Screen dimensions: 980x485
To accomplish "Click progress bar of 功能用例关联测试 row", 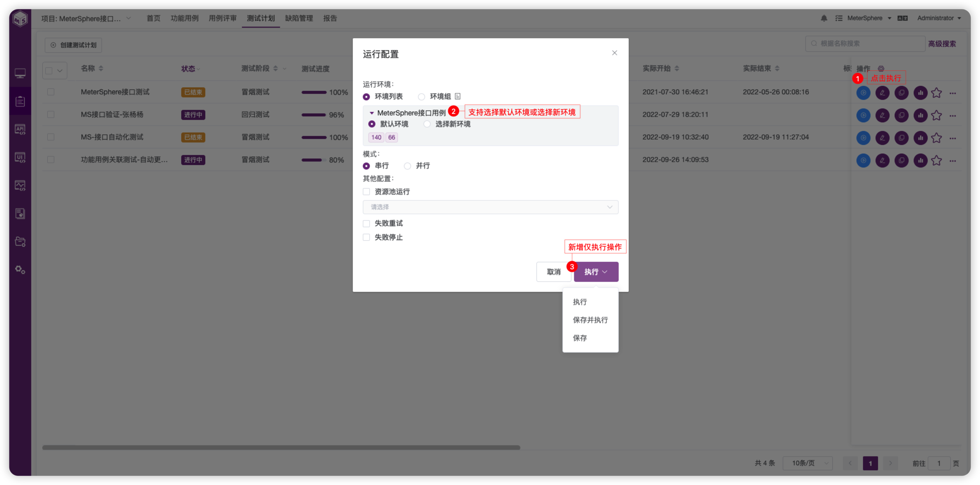I will pos(314,160).
